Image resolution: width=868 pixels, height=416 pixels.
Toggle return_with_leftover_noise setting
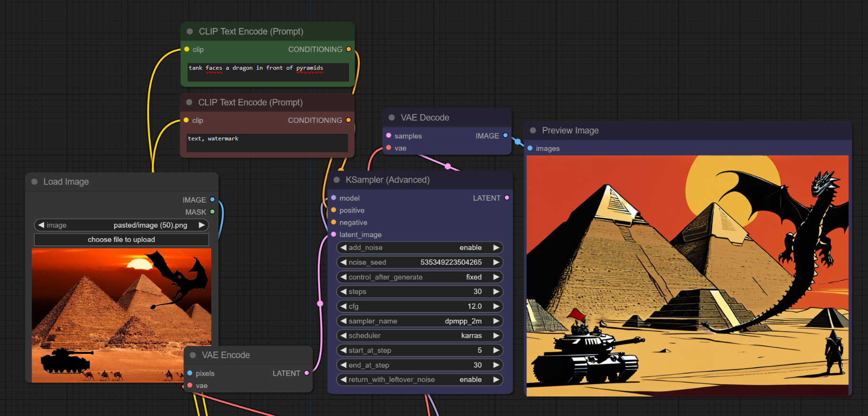tap(420, 379)
